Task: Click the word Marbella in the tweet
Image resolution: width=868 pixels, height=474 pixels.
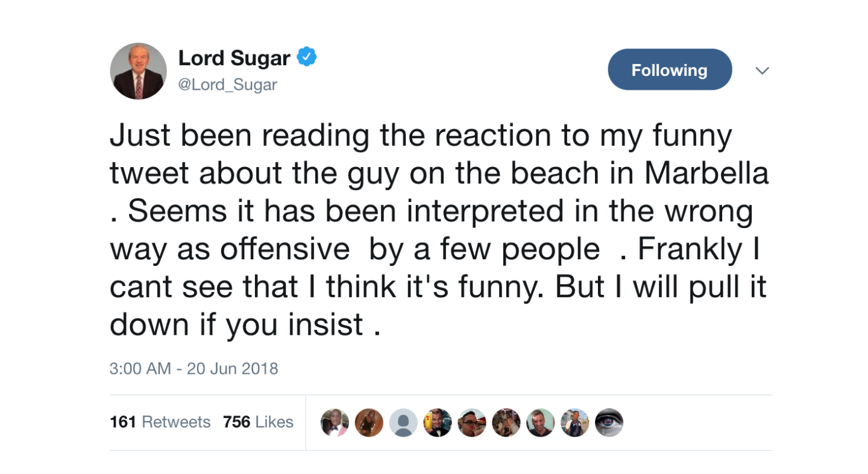Action: [706, 174]
